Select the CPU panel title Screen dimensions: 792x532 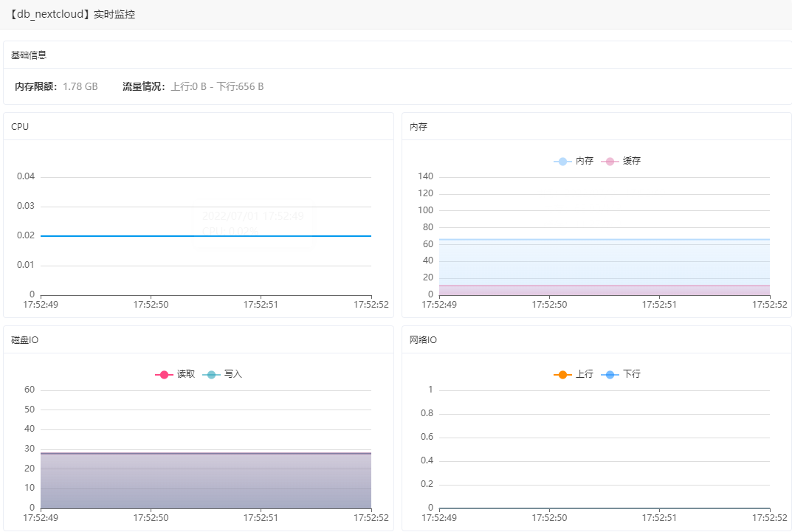20,127
